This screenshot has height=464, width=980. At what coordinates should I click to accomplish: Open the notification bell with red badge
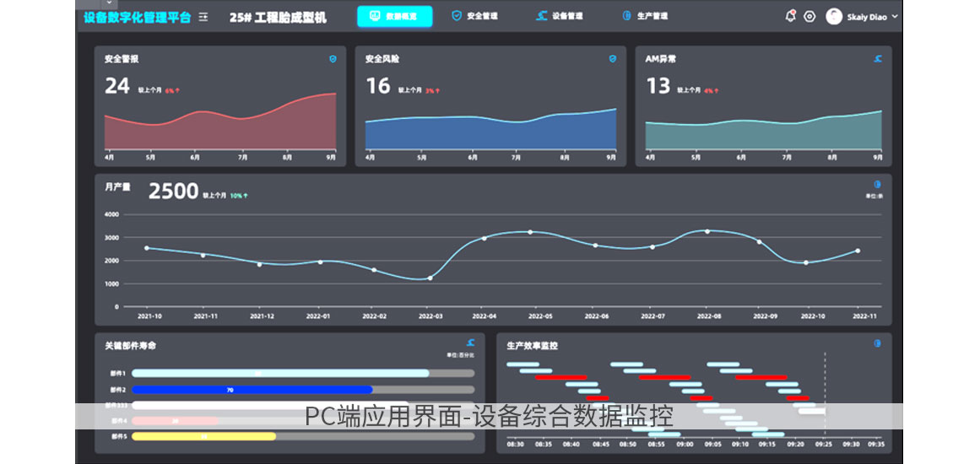coord(790,16)
